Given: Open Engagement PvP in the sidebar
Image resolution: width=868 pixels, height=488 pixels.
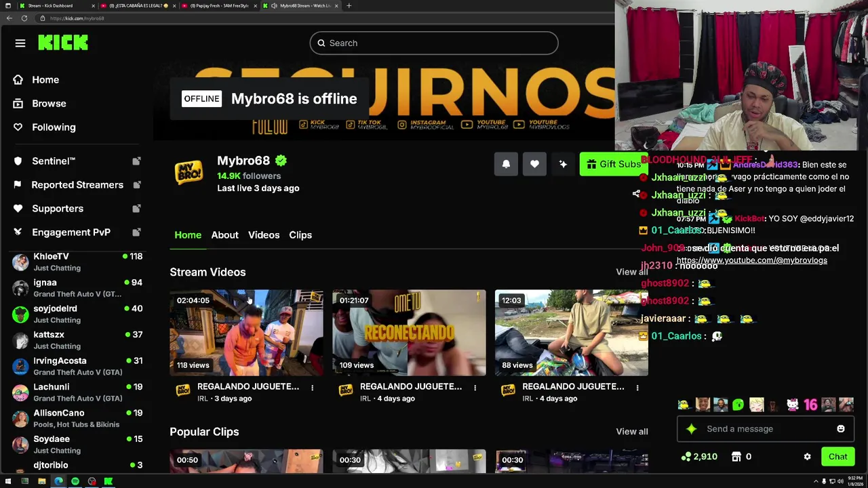Looking at the screenshot, I should (71, 232).
